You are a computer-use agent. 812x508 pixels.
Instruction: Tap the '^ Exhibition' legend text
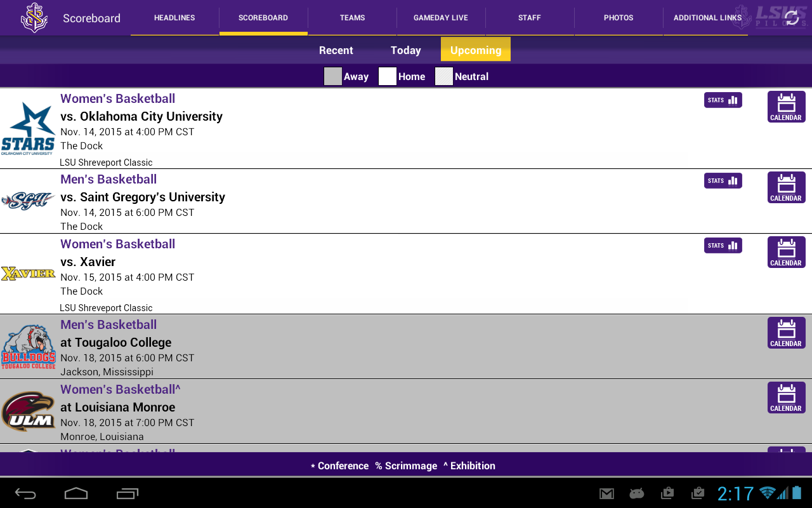(469, 466)
